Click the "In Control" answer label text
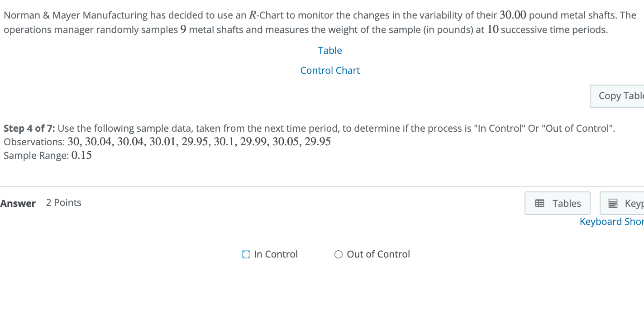This screenshot has width=644, height=315. (276, 254)
